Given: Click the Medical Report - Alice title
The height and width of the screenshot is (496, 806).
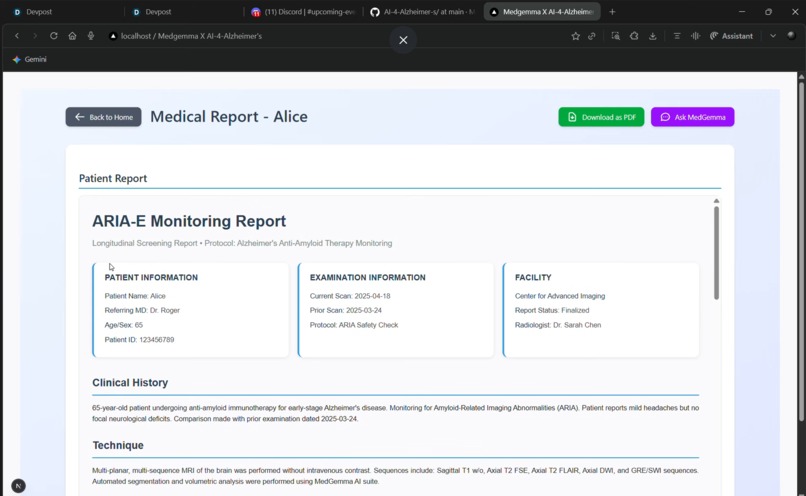Looking at the screenshot, I should click(x=229, y=117).
